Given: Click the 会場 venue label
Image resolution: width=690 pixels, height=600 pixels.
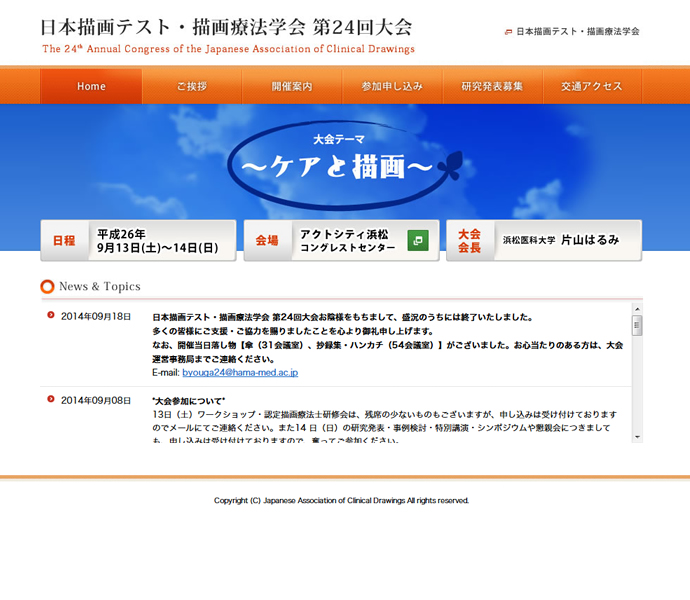Looking at the screenshot, I should [x=267, y=241].
